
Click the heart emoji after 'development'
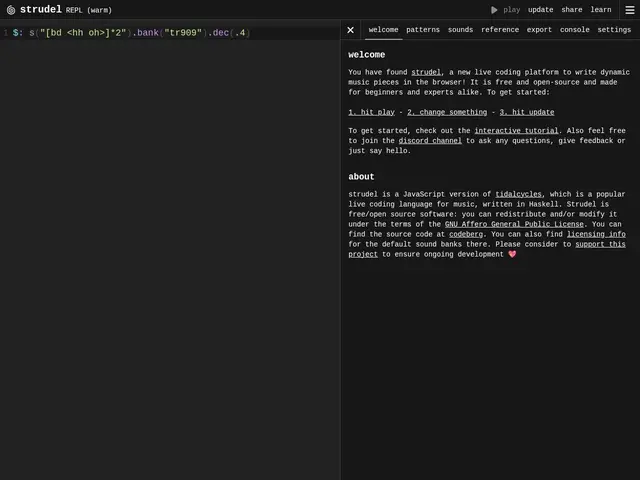click(512, 254)
